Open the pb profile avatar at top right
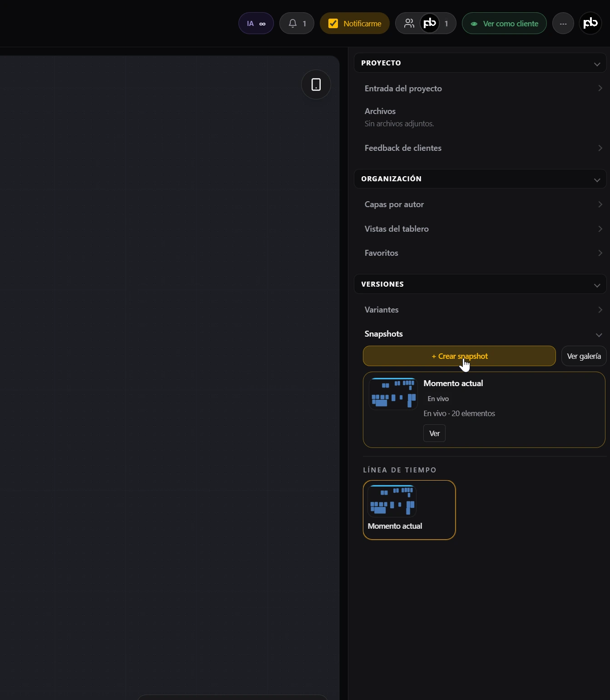Image resolution: width=610 pixels, height=700 pixels. [x=590, y=23]
